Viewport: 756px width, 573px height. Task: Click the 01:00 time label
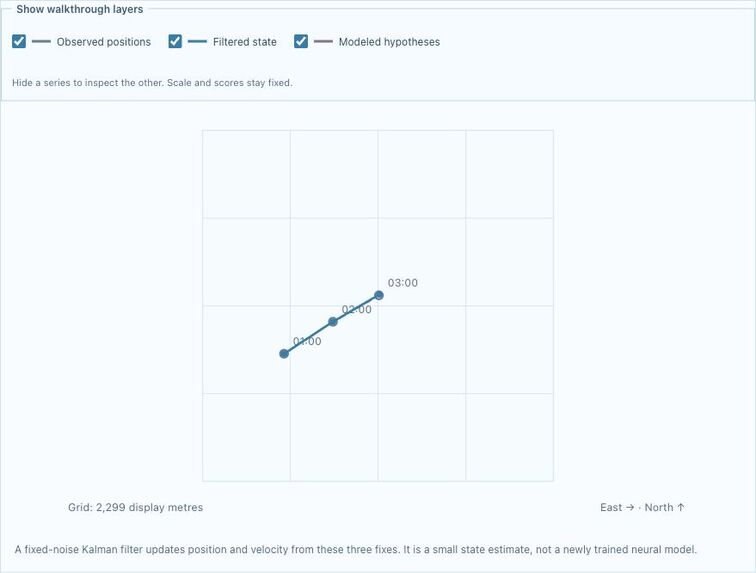(307, 341)
